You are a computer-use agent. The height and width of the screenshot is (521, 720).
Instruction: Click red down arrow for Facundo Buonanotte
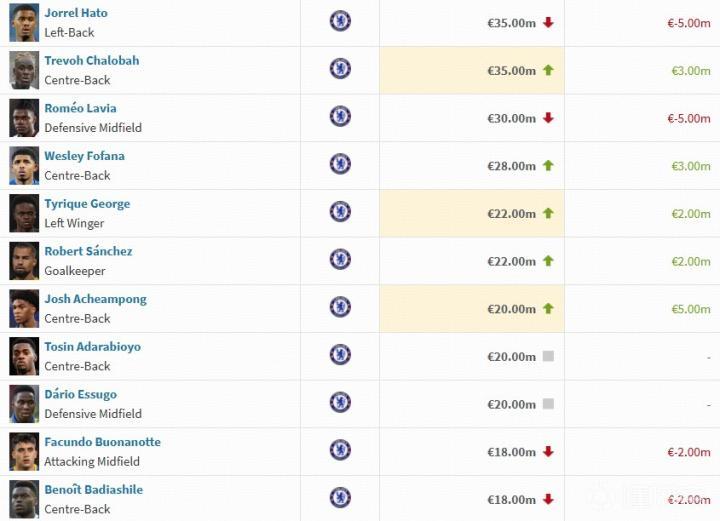point(548,452)
